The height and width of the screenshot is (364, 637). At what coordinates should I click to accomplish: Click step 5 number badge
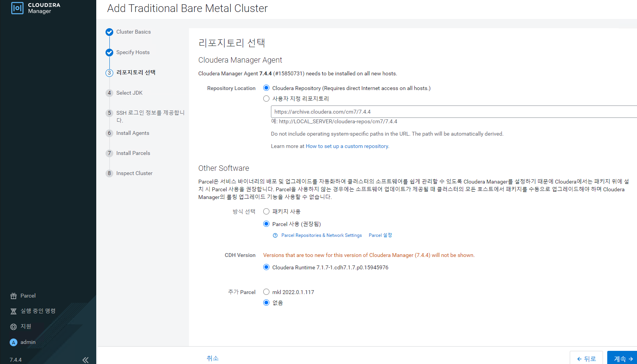109,113
